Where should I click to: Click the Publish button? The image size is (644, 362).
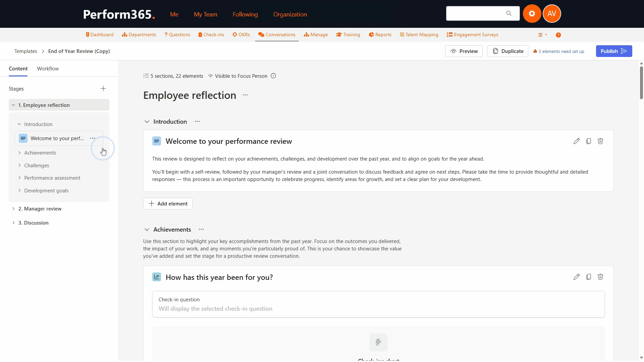[614, 51]
